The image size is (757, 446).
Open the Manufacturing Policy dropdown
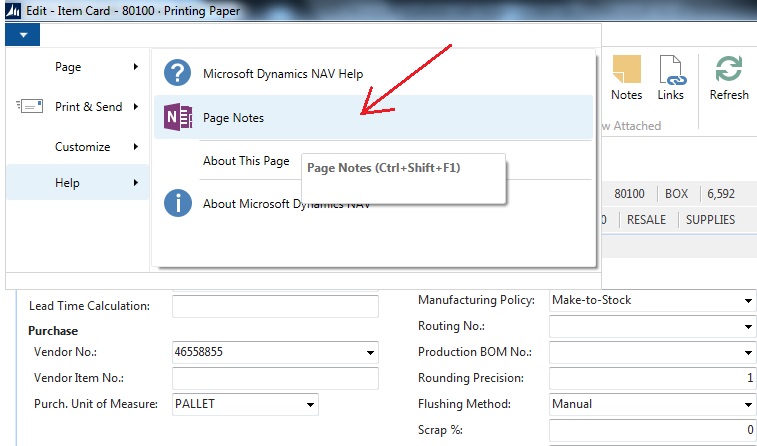pos(748,301)
